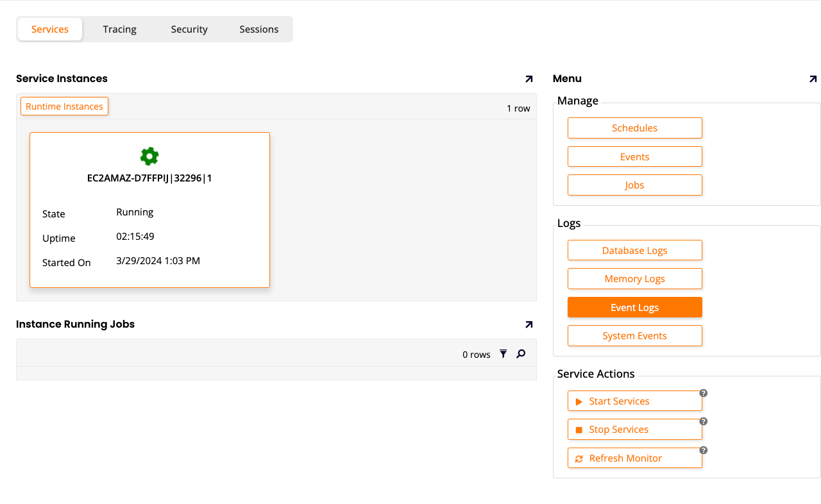821x504 pixels.
Task: Click the search magnifier in running jobs
Action: (521, 354)
